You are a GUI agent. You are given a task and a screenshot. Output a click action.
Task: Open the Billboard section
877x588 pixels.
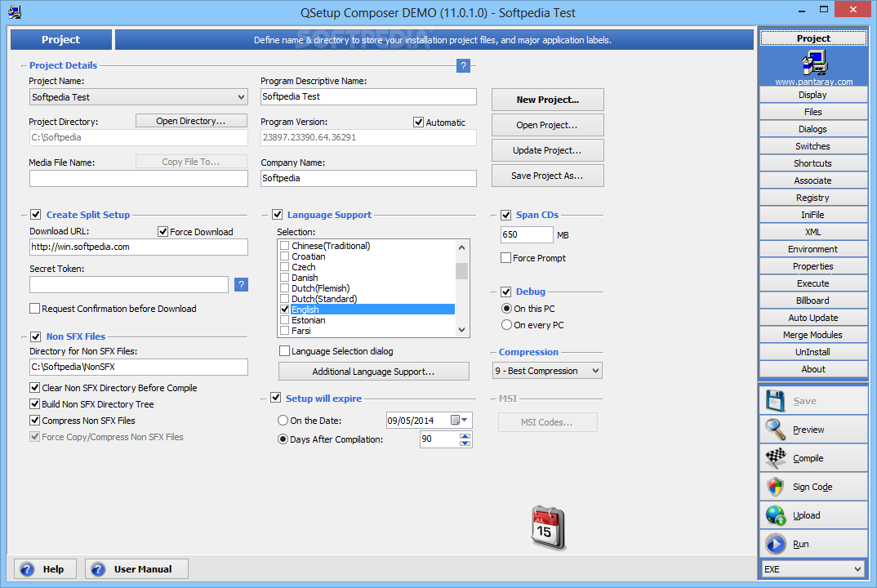(x=813, y=301)
